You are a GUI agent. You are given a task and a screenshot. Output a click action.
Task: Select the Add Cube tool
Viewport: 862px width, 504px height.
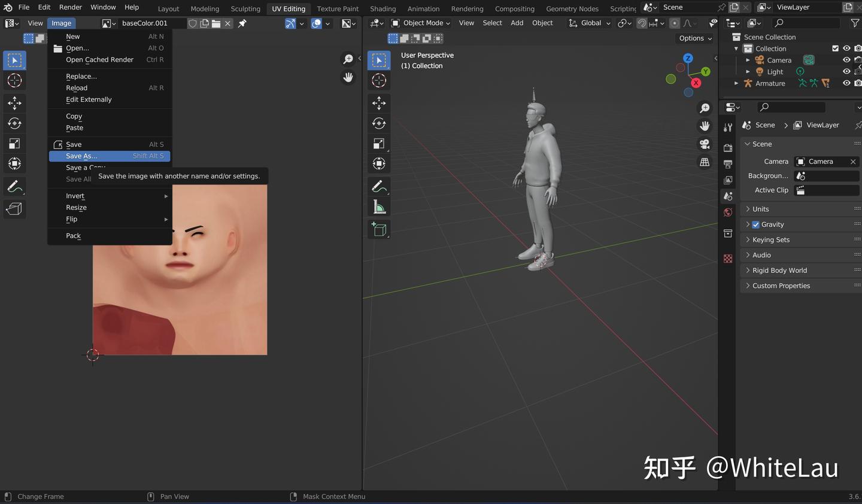click(x=379, y=229)
